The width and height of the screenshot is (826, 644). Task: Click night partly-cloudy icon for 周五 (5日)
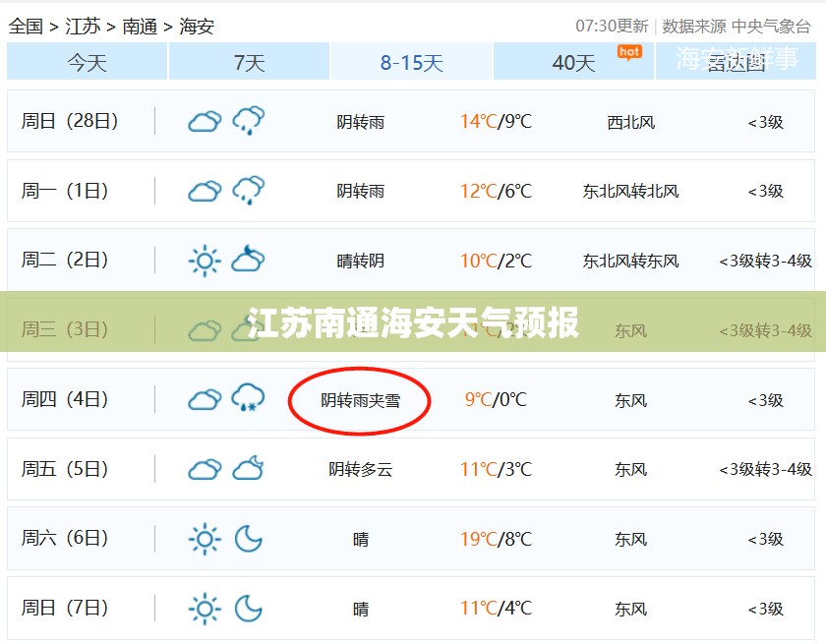pos(248,467)
